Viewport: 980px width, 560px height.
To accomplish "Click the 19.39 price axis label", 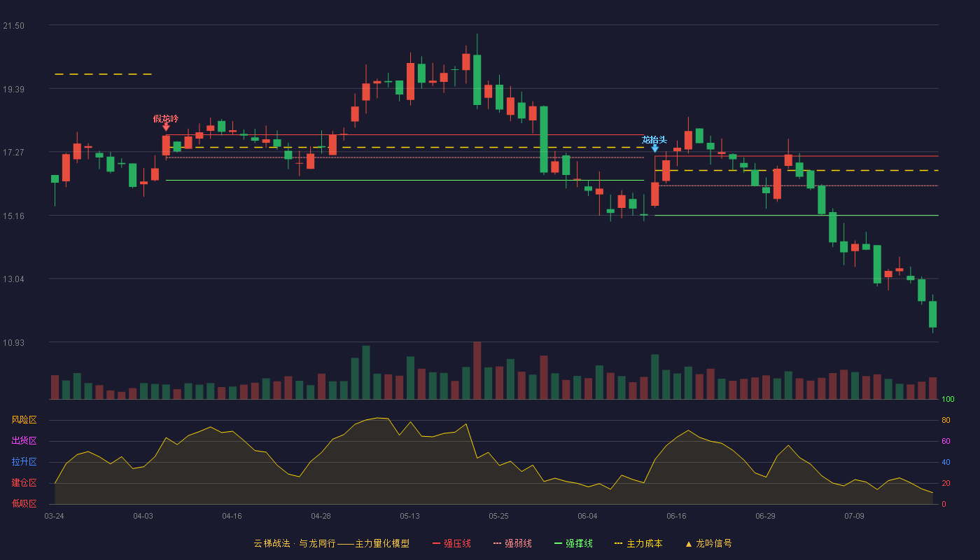I will (14, 89).
